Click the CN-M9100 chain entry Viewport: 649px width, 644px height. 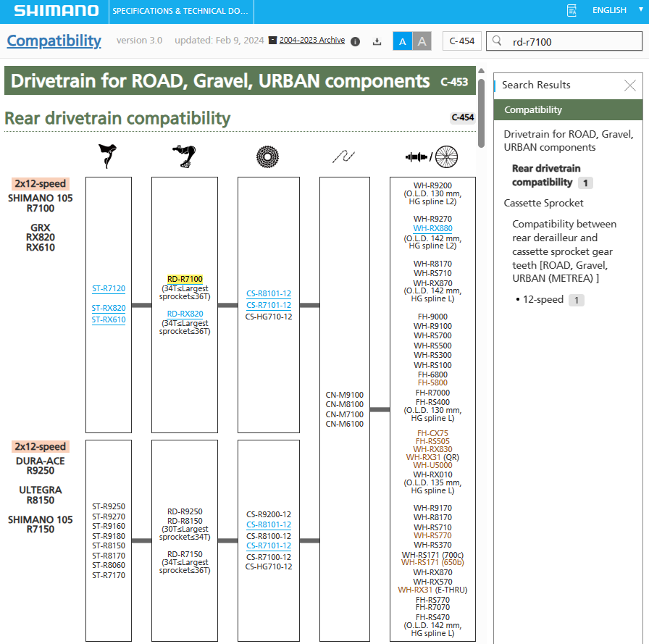tap(344, 395)
